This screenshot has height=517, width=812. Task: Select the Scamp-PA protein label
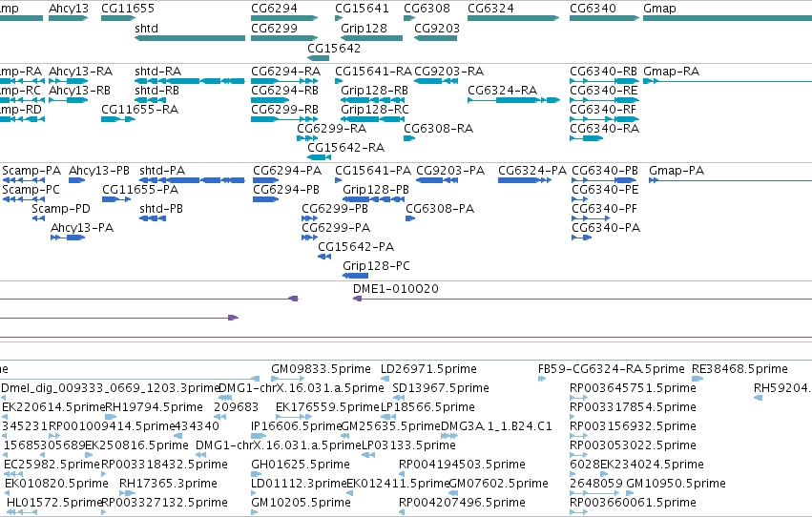tap(31, 170)
